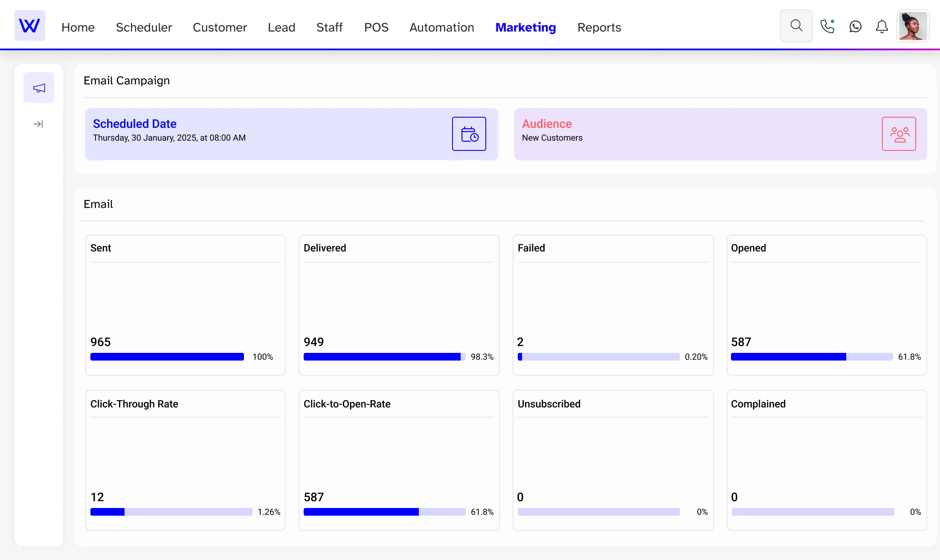The image size is (940, 560).
Task: Open the profile avatar menu
Action: (x=913, y=26)
